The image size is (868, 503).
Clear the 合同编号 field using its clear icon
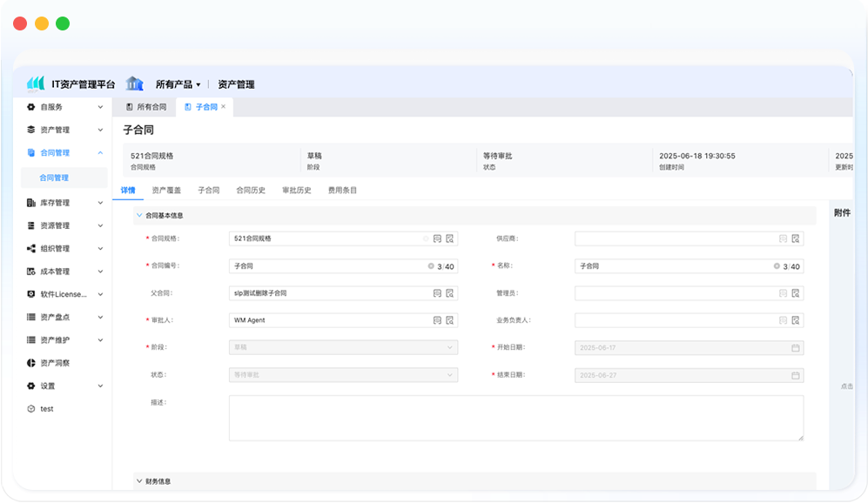431,266
